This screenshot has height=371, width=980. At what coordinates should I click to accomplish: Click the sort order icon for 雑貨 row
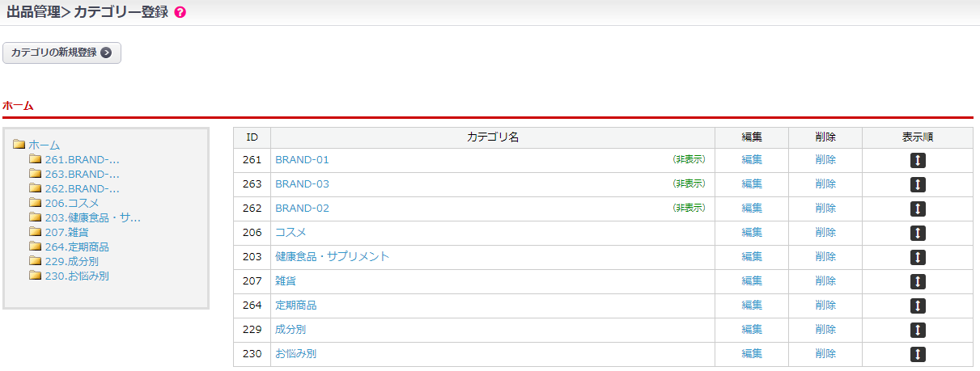(918, 281)
